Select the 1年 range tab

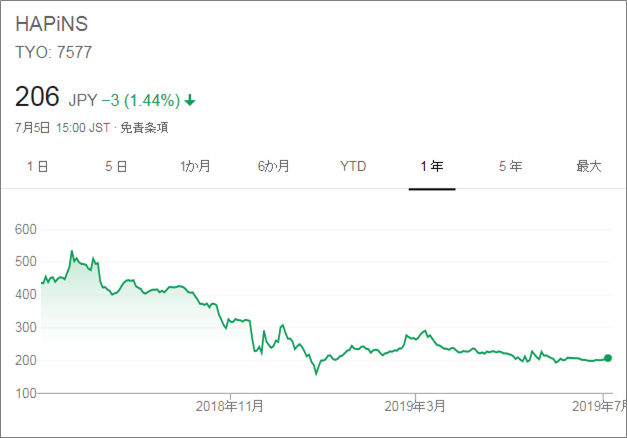(432, 166)
